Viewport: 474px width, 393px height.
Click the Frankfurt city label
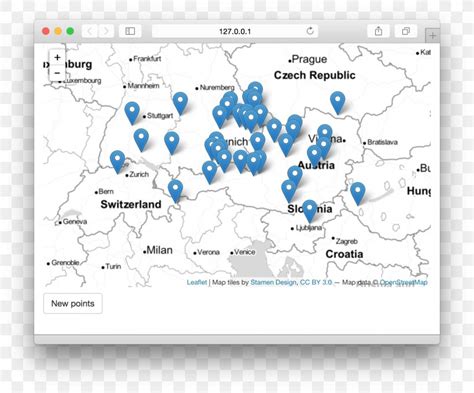tap(146, 59)
